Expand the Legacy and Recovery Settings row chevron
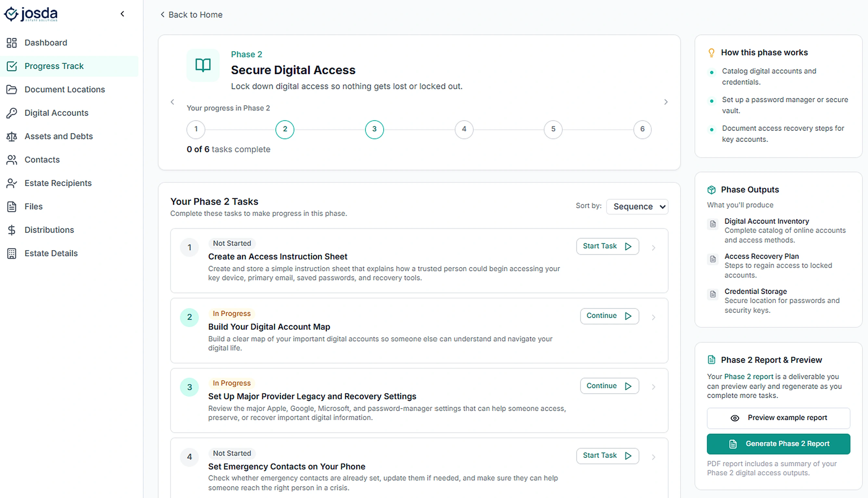 pyautogui.click(x=653, y=387)
